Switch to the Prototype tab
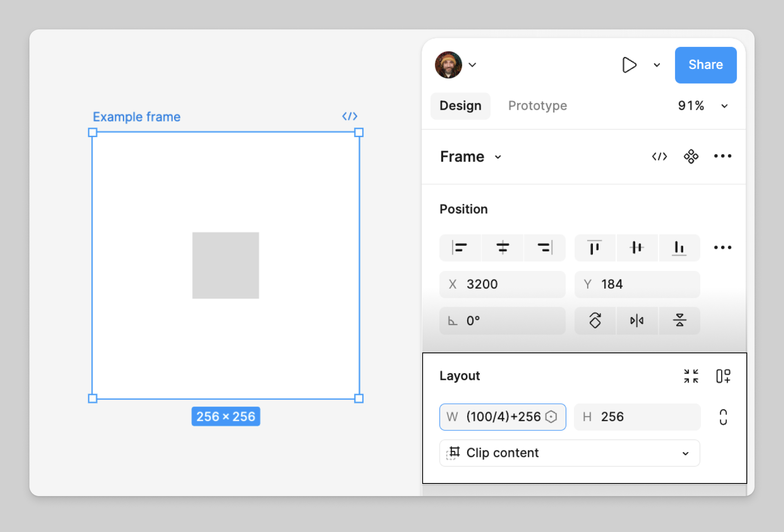 click(x=537, y=106)
